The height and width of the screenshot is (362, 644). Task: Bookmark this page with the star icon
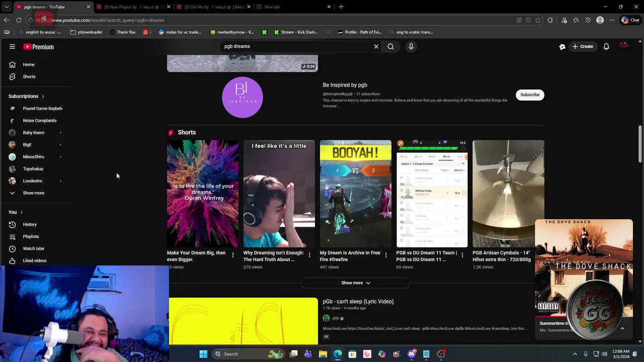pyautogui.click(x=538, y=20)
